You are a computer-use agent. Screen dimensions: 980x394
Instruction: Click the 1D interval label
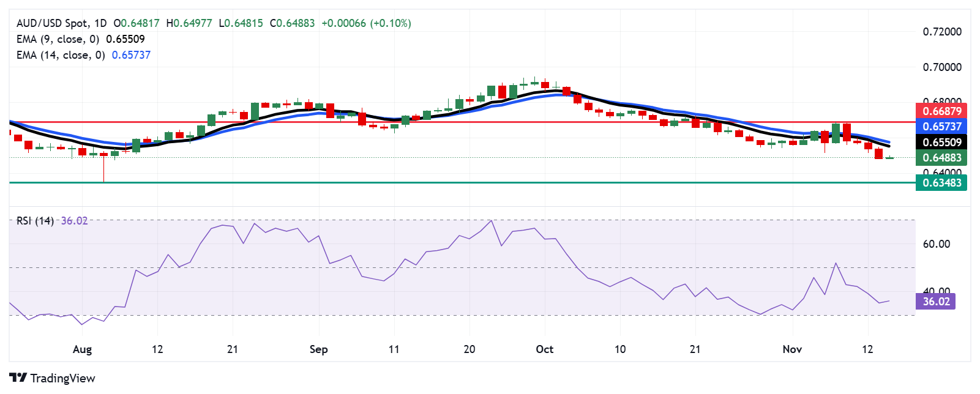(100, 23)
